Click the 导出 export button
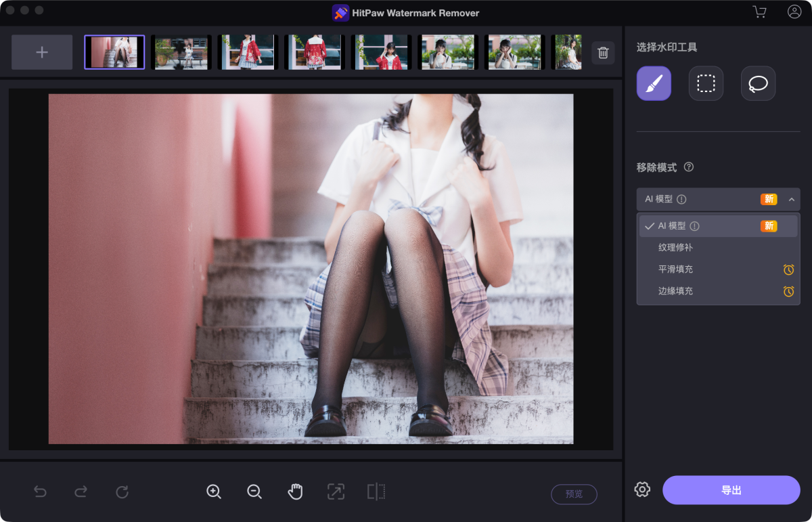The width and height of the screenshot is (812, 522). point(731,490)
